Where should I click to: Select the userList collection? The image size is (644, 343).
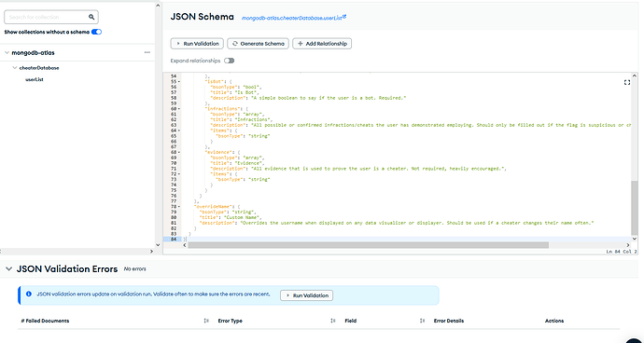35,79
